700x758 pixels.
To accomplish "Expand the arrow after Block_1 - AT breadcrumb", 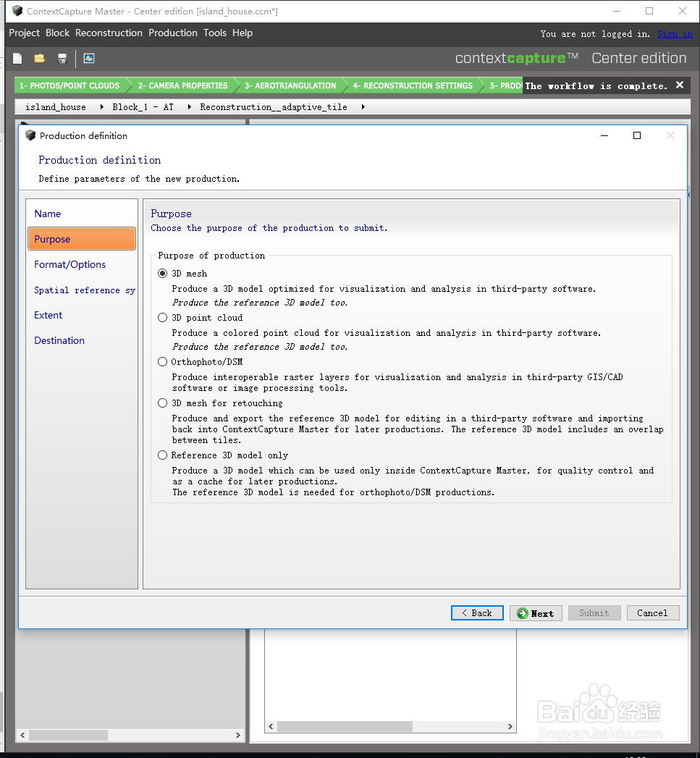I will 189,107.
